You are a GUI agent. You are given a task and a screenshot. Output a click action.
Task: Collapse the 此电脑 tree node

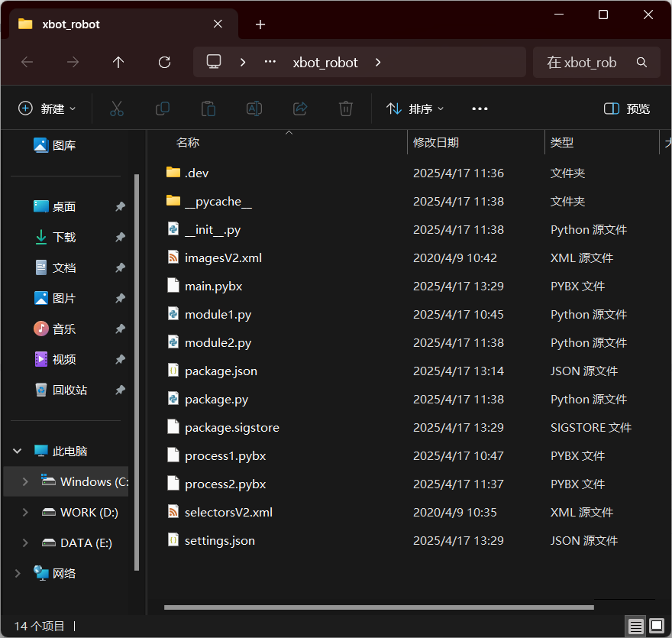pos(18,451)
